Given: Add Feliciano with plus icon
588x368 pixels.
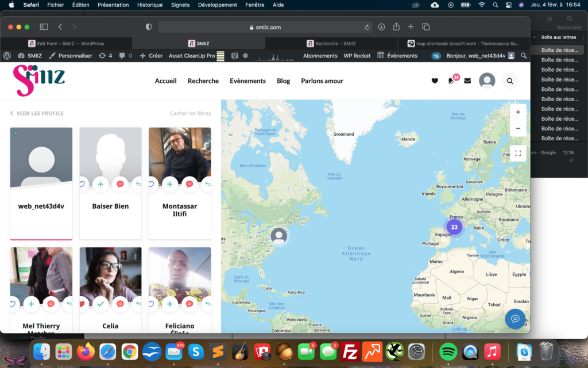Looking at the screenshot, I should 170,304.
